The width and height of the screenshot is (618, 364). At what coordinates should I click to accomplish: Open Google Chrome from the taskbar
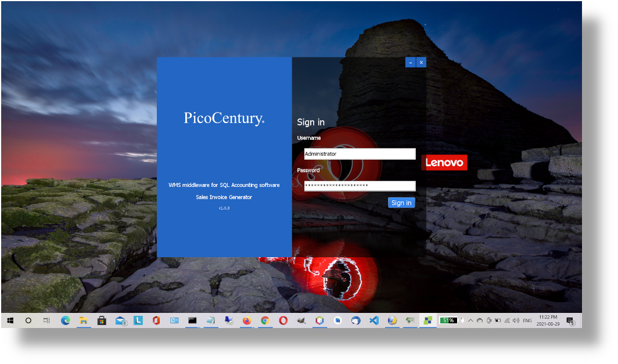click(265, 320)
